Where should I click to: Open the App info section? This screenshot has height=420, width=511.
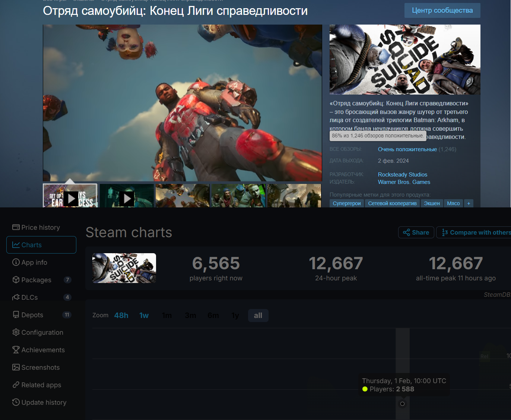point(41,262)
